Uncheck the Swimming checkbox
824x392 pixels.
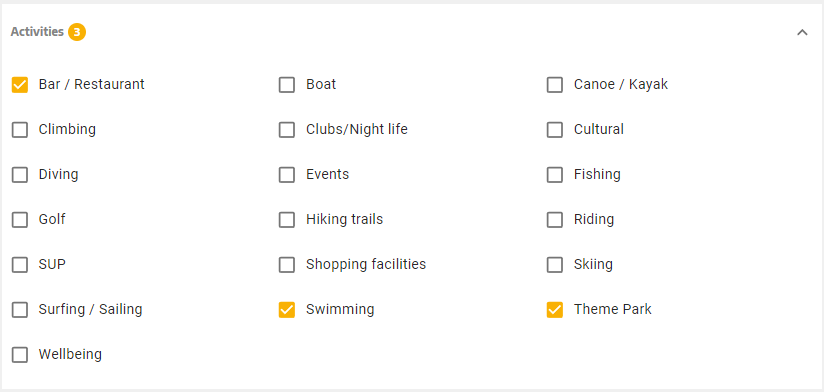287,310
